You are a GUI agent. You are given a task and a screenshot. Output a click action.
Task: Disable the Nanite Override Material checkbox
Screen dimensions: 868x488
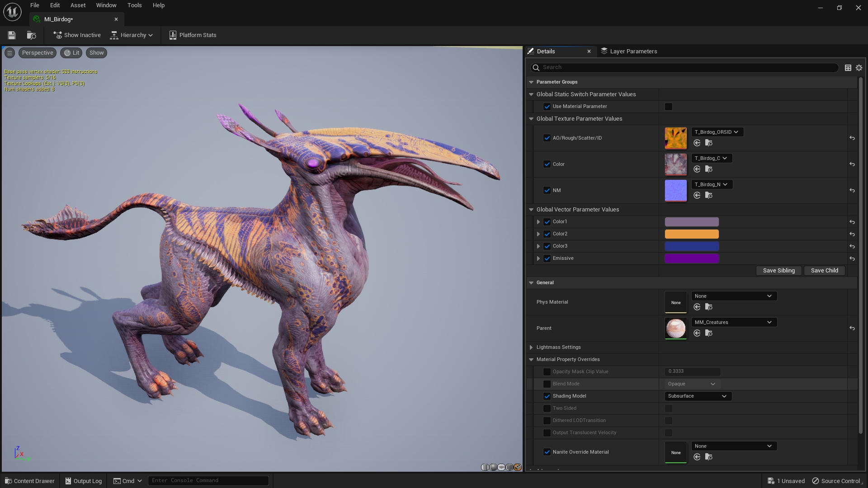click(x=547, y=452)
